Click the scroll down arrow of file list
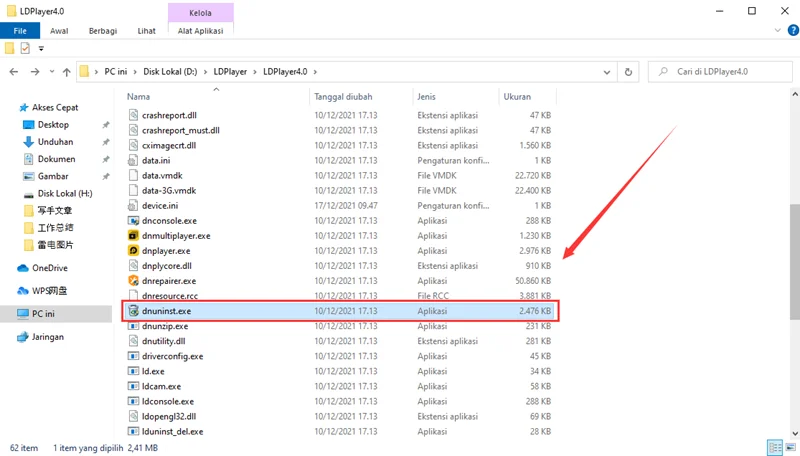The height and width of the screenshot is (456, 800). [794, 434]
